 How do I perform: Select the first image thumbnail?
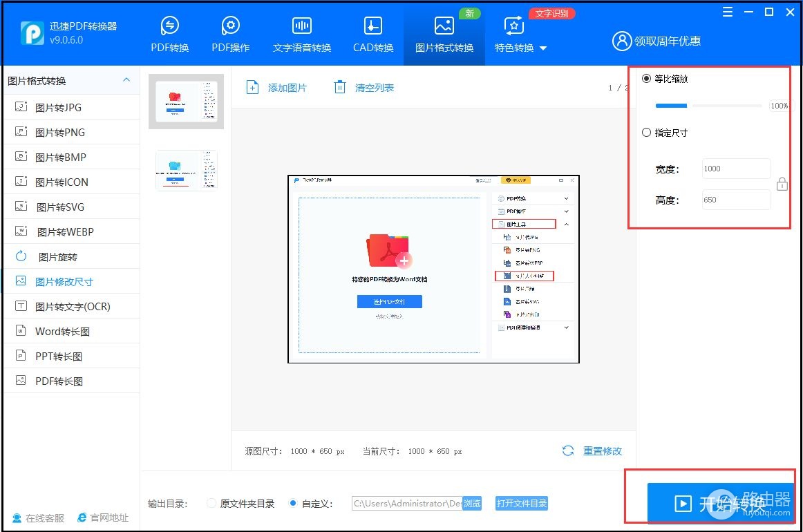point(187,102)
